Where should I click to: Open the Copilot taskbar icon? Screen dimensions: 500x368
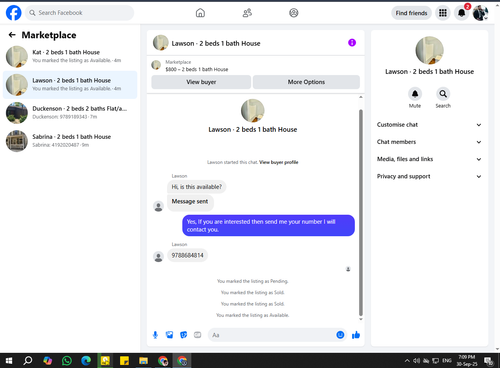tap(47, 360)
